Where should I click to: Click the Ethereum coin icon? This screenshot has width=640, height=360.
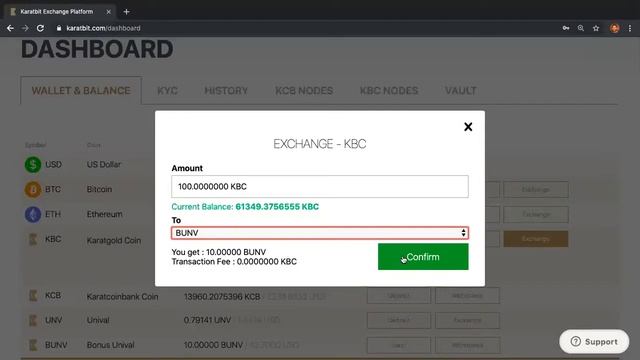33,214
